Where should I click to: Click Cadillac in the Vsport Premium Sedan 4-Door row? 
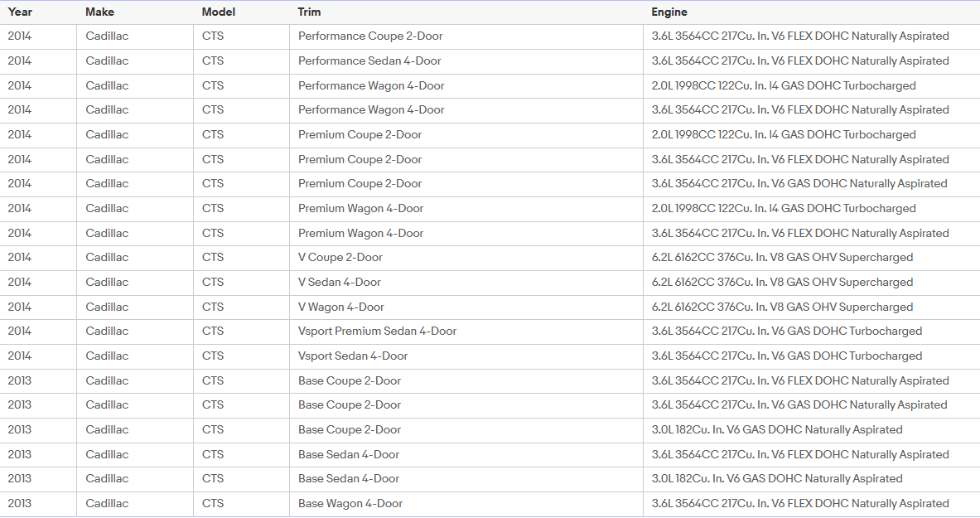[x=107, y=332]
